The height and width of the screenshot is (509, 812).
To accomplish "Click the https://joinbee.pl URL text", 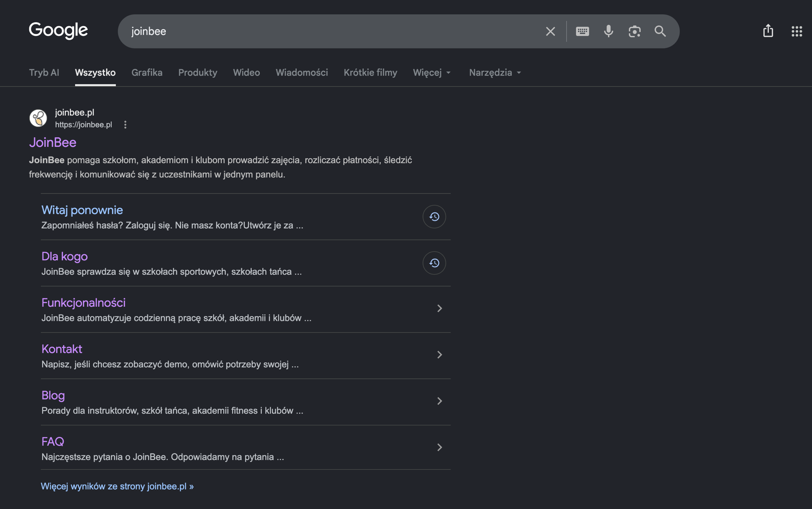I will (83, 125).
